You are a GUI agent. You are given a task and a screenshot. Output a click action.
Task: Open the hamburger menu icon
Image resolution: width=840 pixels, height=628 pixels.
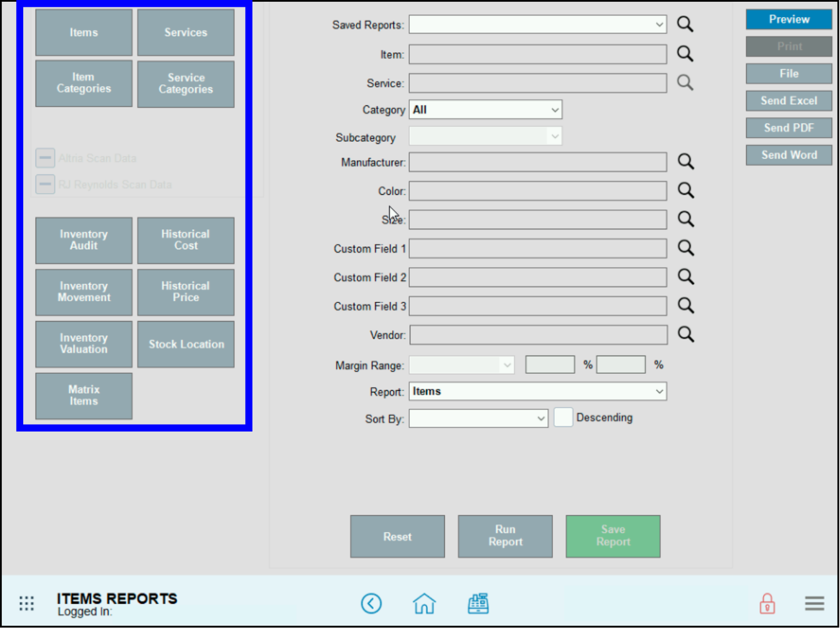tap(814, 604)
